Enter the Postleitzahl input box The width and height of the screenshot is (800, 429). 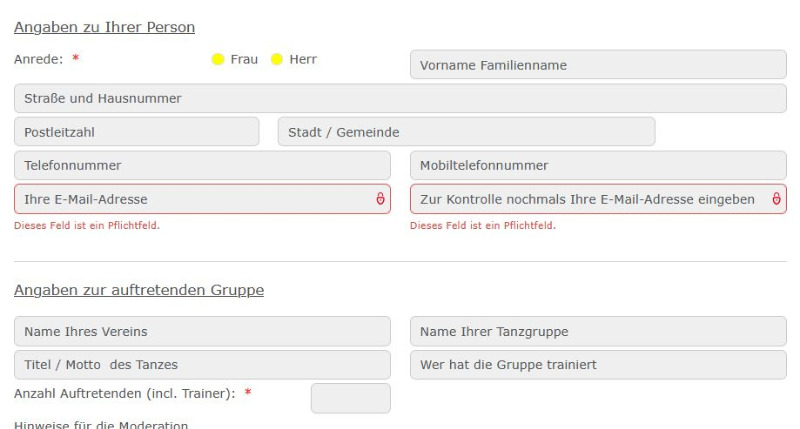tap(136, 132)
